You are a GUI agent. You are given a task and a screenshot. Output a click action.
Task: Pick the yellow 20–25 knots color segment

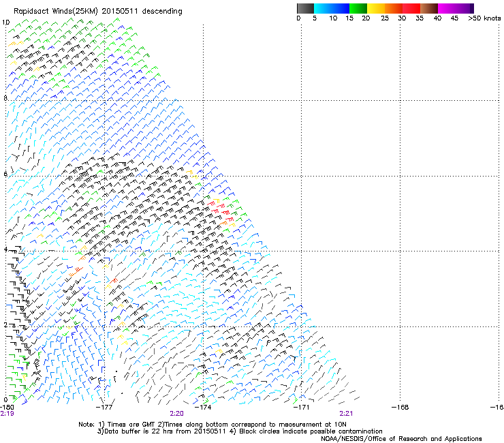click(376, 8)
